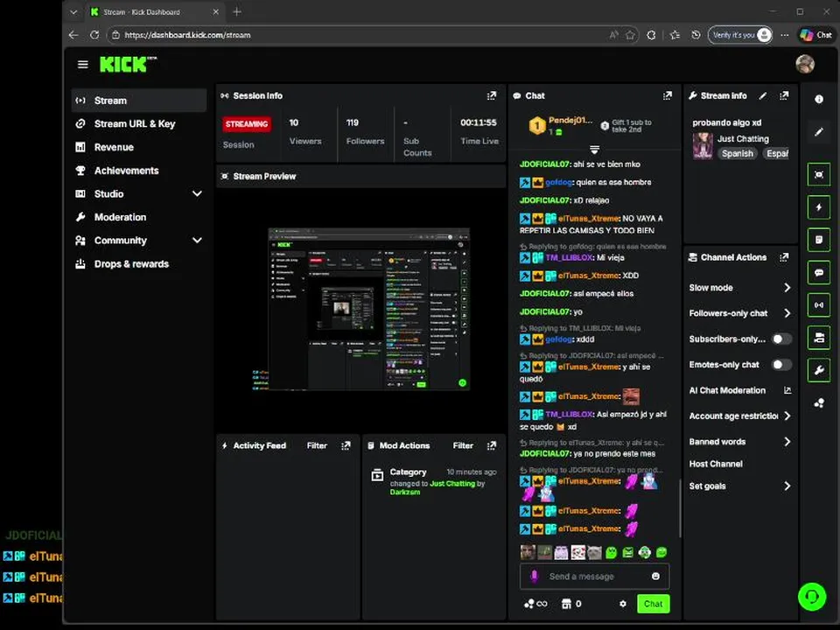This screenshot has width=840, height=630.
Task: Select Stream in the left sidebar
Action: [139, 101]
